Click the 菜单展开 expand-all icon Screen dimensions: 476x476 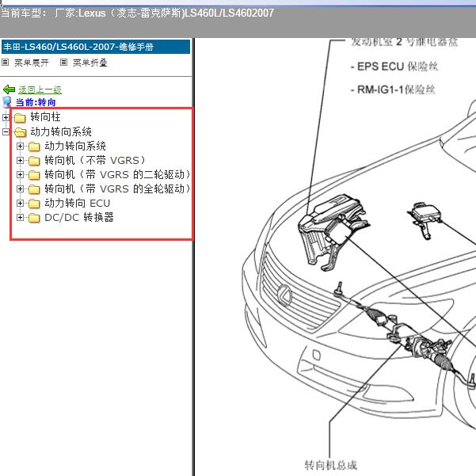coord(6,63)
